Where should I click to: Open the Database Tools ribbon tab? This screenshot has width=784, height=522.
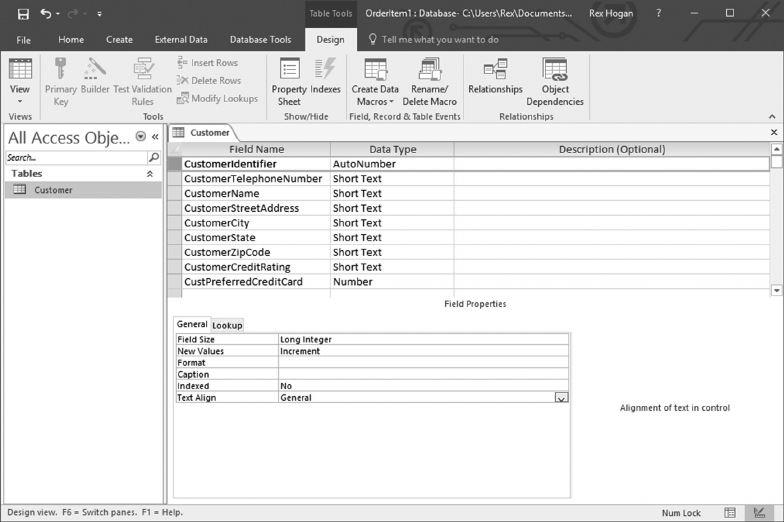[x=260, y=40]
